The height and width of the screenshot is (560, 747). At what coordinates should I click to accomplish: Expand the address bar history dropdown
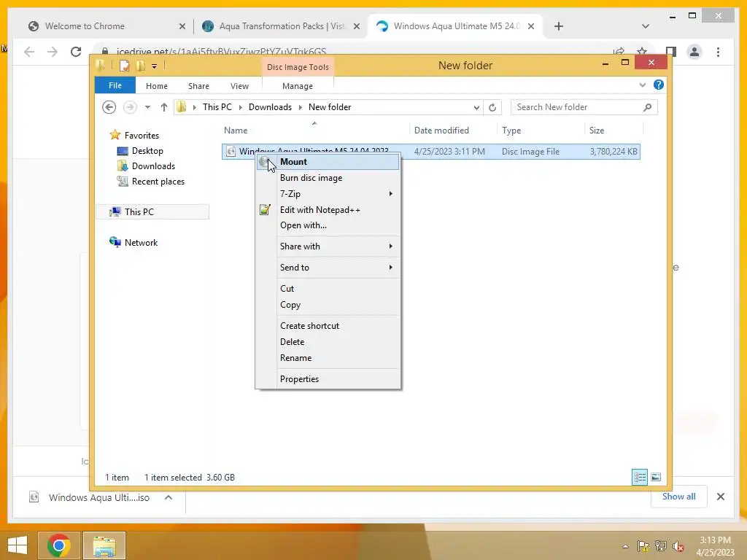click(x=476, y=108)
